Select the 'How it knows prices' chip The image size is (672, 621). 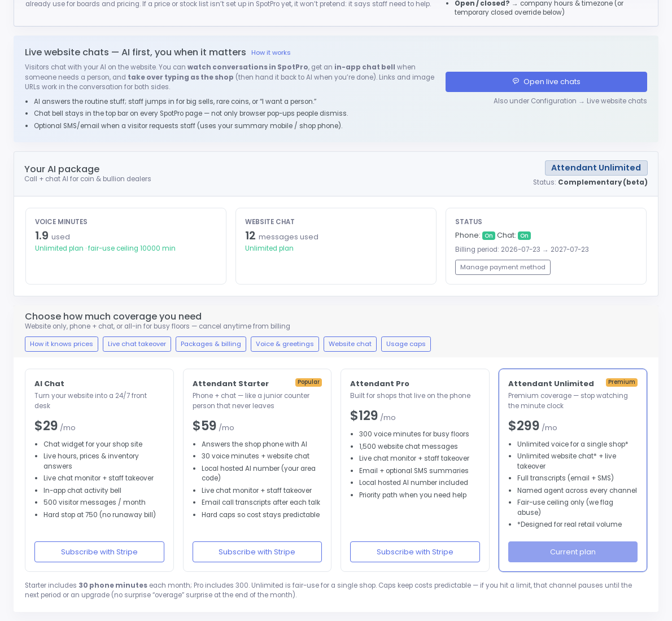coord(62,344)
